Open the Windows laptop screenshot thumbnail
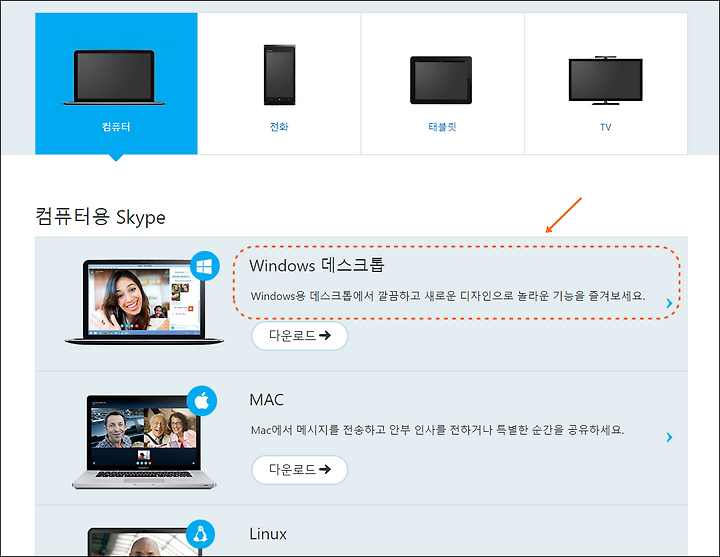 tap(144, 303)
